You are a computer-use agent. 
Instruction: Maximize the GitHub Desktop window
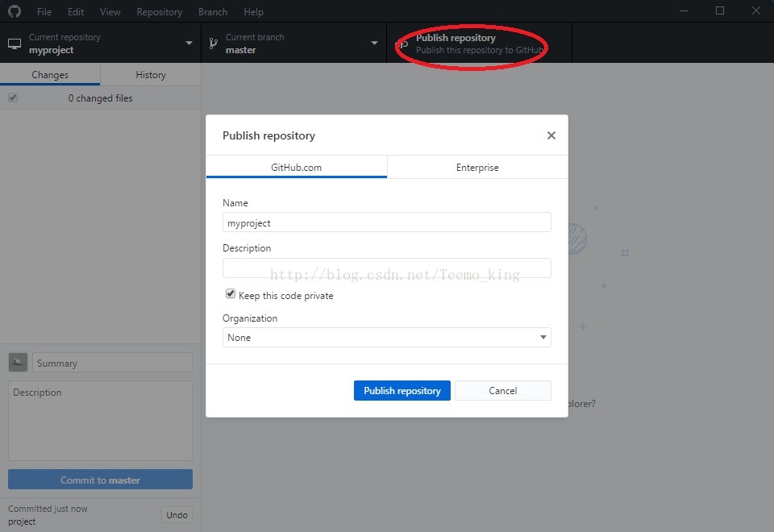point(720,10)
